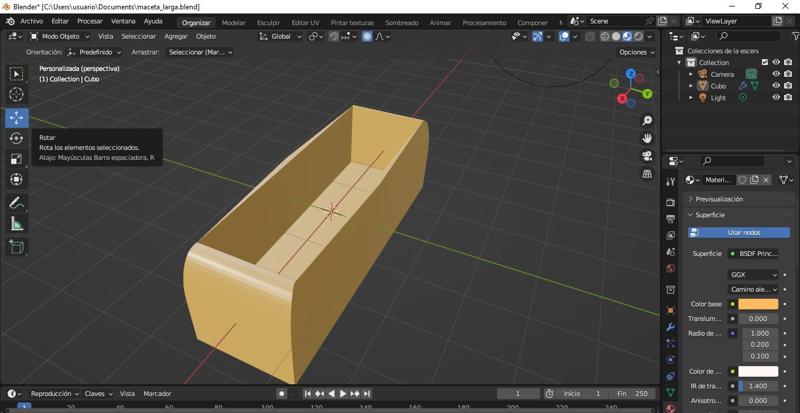
Task: Select the Scale tool in the toolbar
Action: (16, 159)
